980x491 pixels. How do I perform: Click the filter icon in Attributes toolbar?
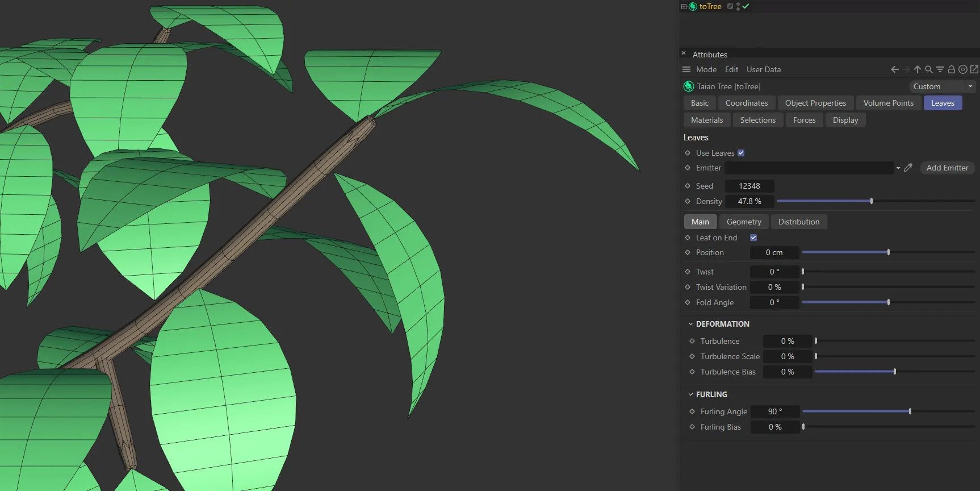pos(940,69)
